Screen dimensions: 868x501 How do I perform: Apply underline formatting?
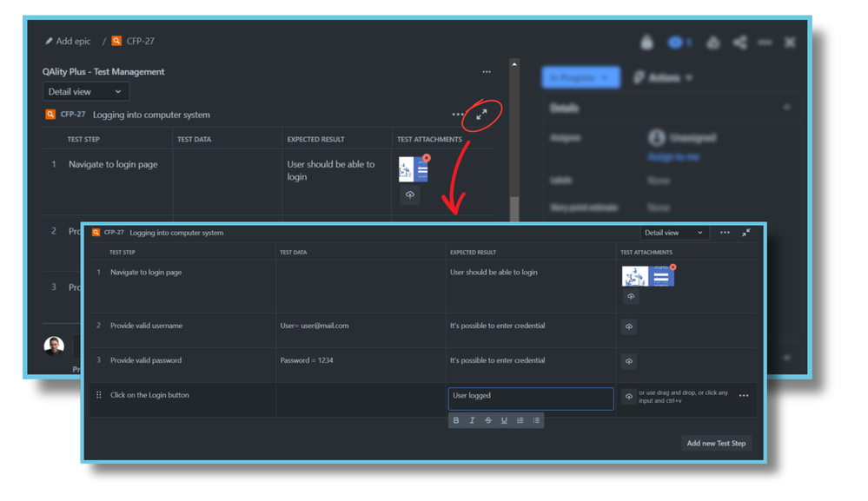click(504, 420)
